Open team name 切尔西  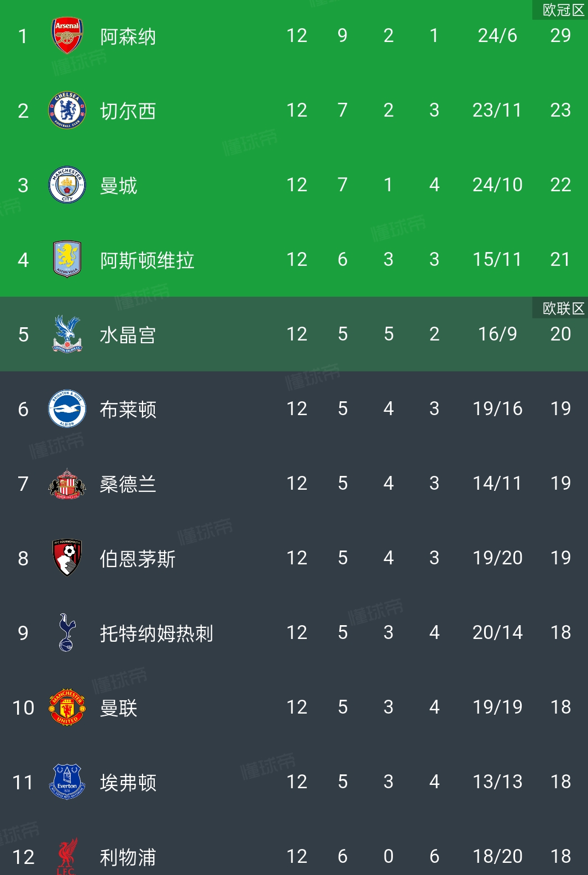click(x=128, y=111)
